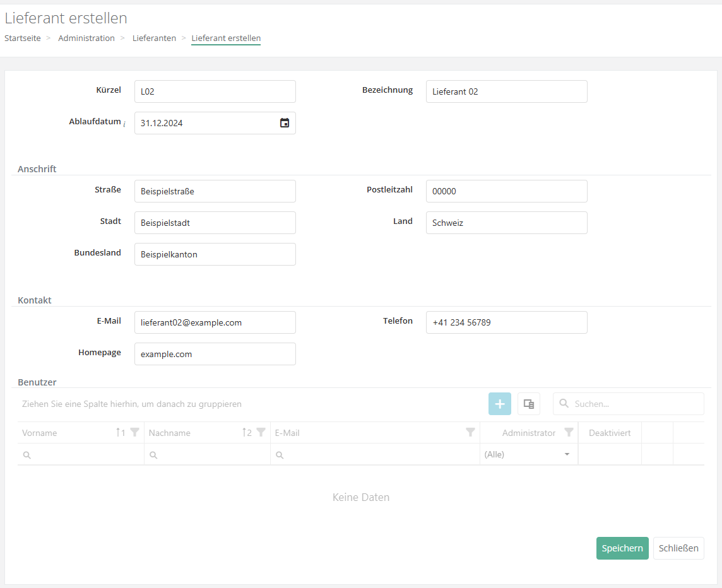Click the E-Mail column filter icon
Screen dimensions: 722x588
tap(470, 433)
